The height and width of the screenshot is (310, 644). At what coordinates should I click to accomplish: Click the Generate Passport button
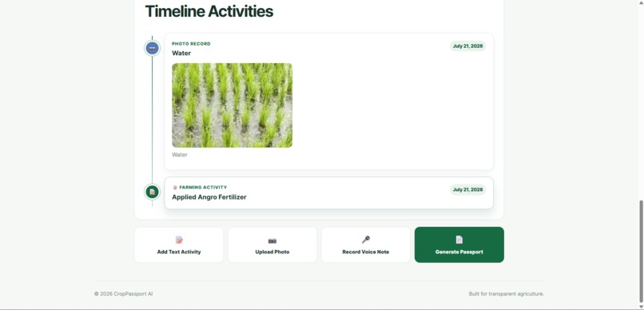[x=459, y=244]
